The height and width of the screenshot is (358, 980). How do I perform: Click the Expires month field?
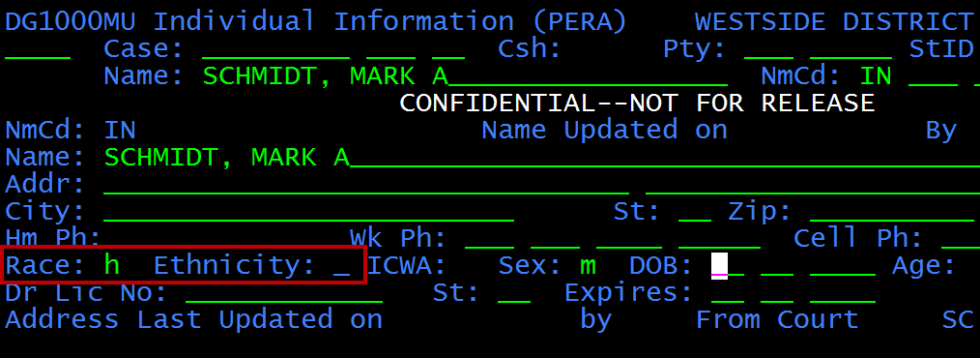point(728,293)
